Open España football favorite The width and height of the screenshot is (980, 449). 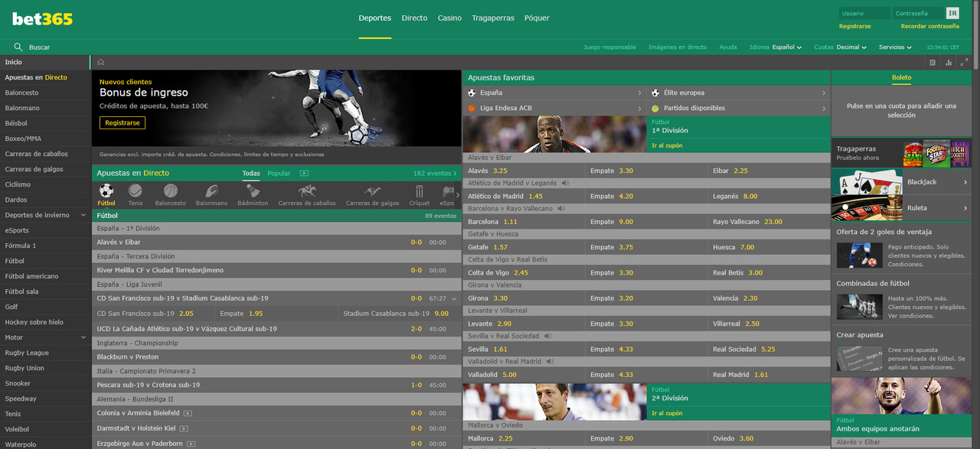(554, 93)
